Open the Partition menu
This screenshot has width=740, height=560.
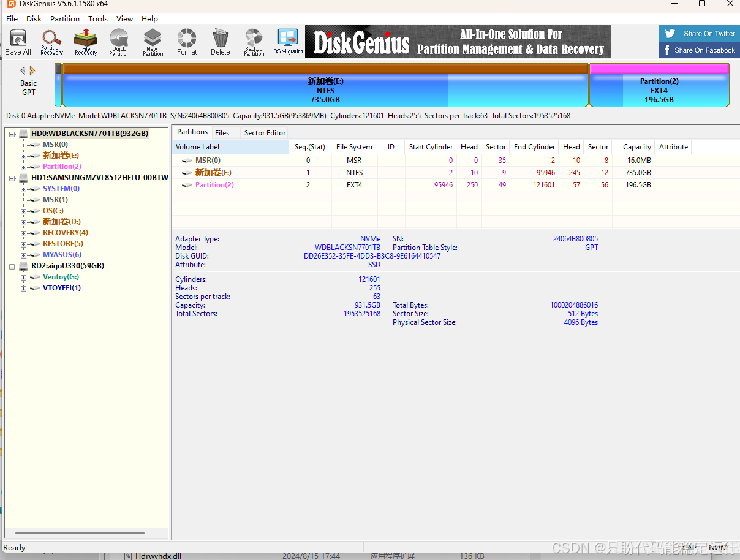pyautogui.click(x=65, y=18)
